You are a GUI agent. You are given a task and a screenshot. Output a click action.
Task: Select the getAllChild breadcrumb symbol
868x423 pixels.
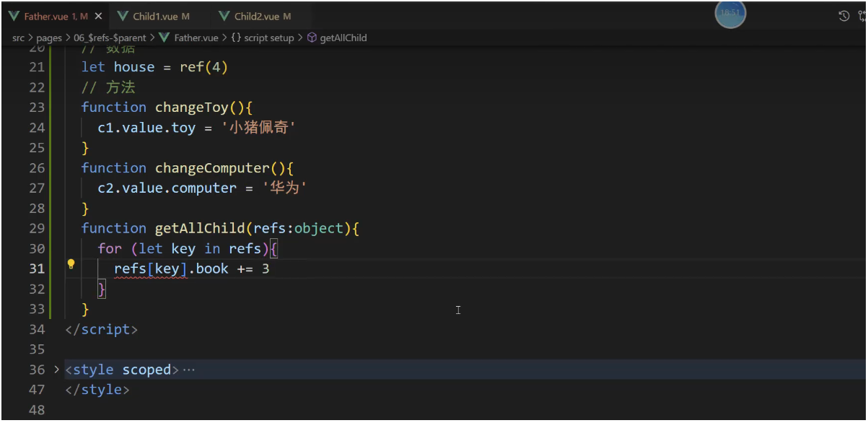(x=337, y=38)
